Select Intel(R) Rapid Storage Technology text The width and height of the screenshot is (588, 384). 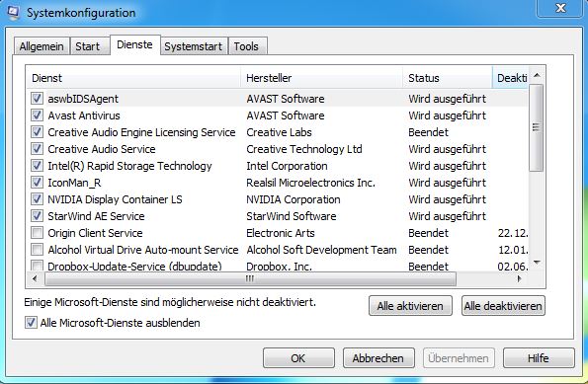[x=129, y=166]
